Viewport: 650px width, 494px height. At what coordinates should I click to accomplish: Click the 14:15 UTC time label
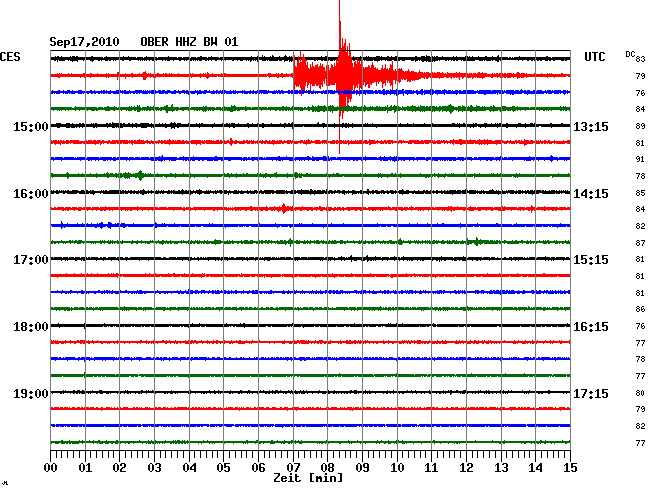[x=591, y=194]
